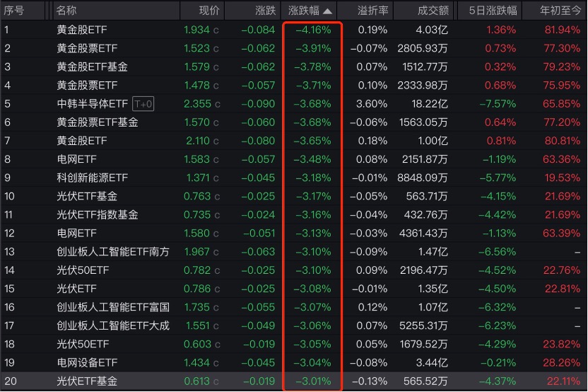
Task: Click the sort arrow on 涨跌幅 column
Action: click(x=327, y=11)
